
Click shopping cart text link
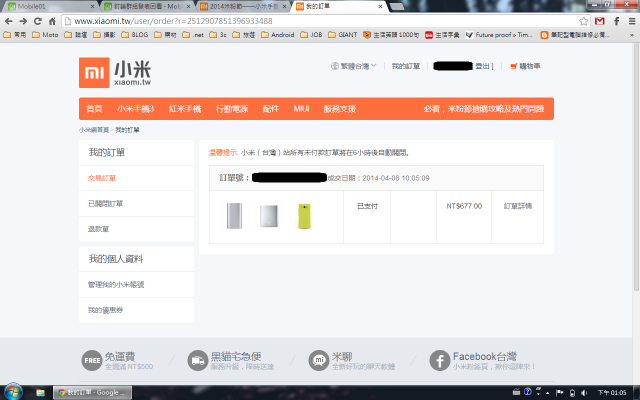(530, 66)
